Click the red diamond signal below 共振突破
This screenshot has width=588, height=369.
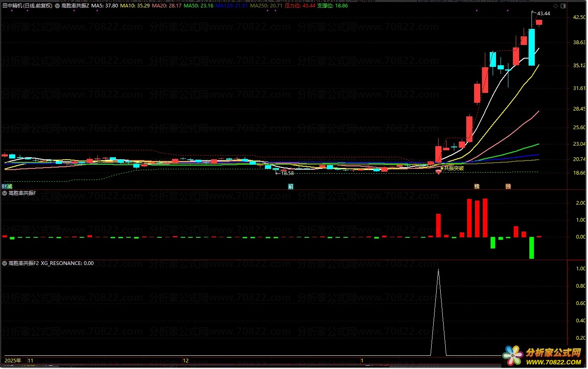coord(439,172)
